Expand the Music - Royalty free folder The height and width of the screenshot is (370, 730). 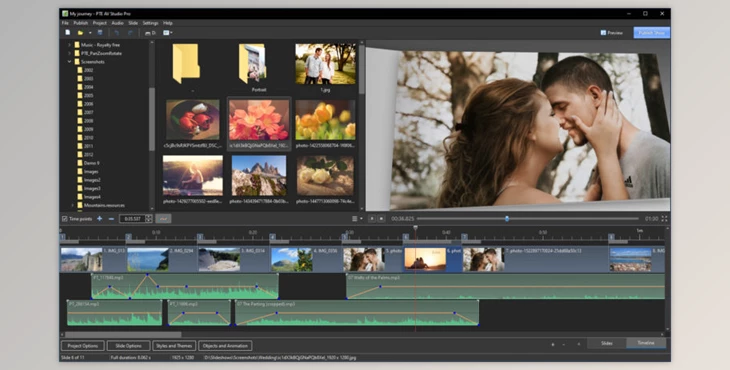click(x=69, y=45)
